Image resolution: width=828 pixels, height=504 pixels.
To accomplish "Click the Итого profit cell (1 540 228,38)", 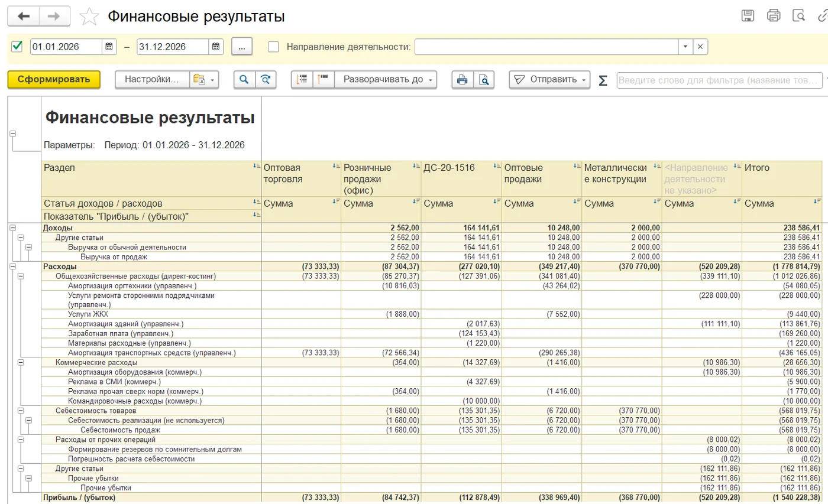I will point(782,498).
